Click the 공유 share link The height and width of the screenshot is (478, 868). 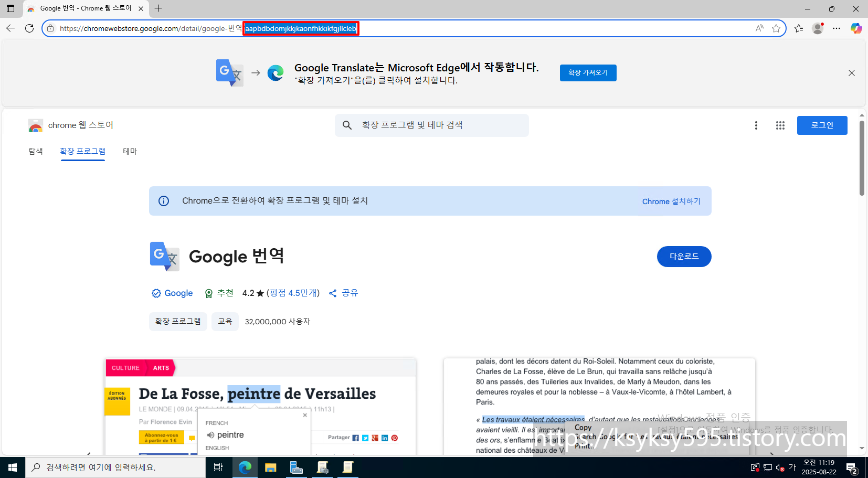(343, 293)
